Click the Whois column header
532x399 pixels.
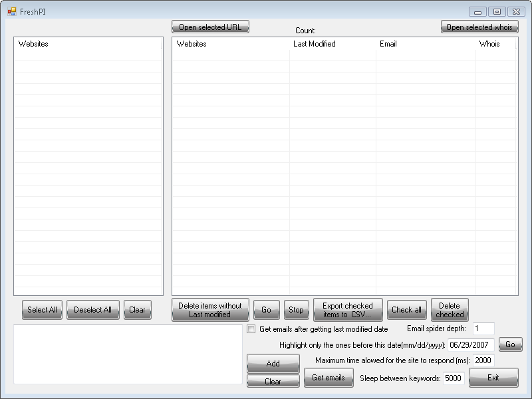coord(495,44)
